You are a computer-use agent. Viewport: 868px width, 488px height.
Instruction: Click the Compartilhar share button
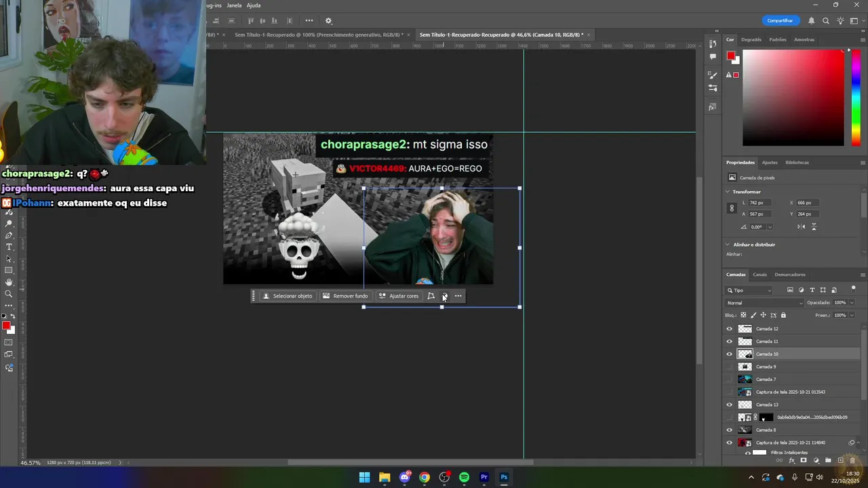[x=780, y=21]
